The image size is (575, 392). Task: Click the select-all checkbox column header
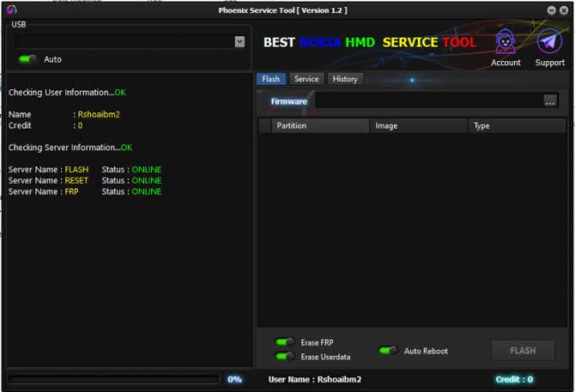point(265,125)
